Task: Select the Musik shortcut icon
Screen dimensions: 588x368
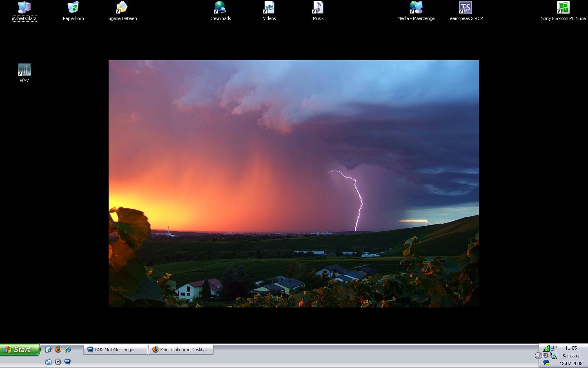Action: click(x=318, y=11)
